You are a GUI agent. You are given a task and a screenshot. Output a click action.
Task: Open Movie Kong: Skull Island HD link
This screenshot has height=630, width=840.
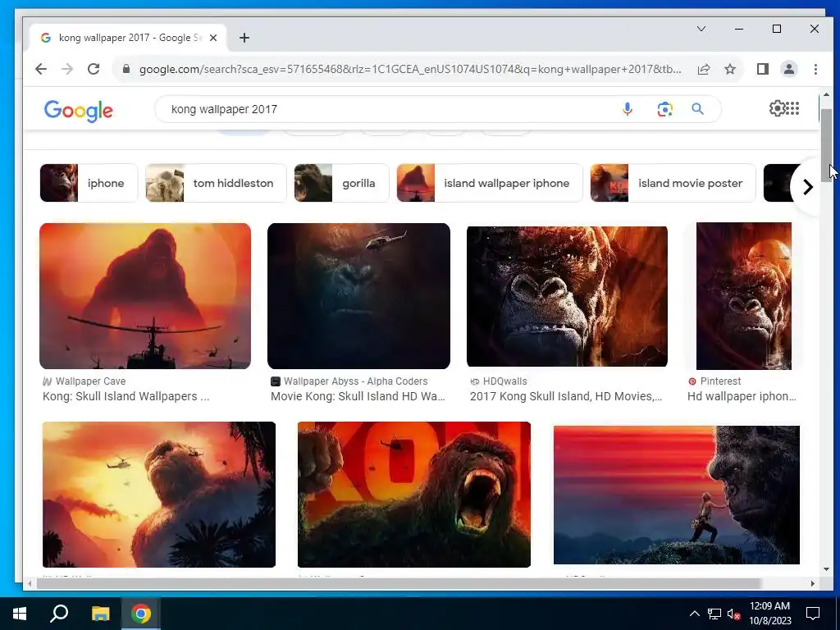[x=358, y=396]
